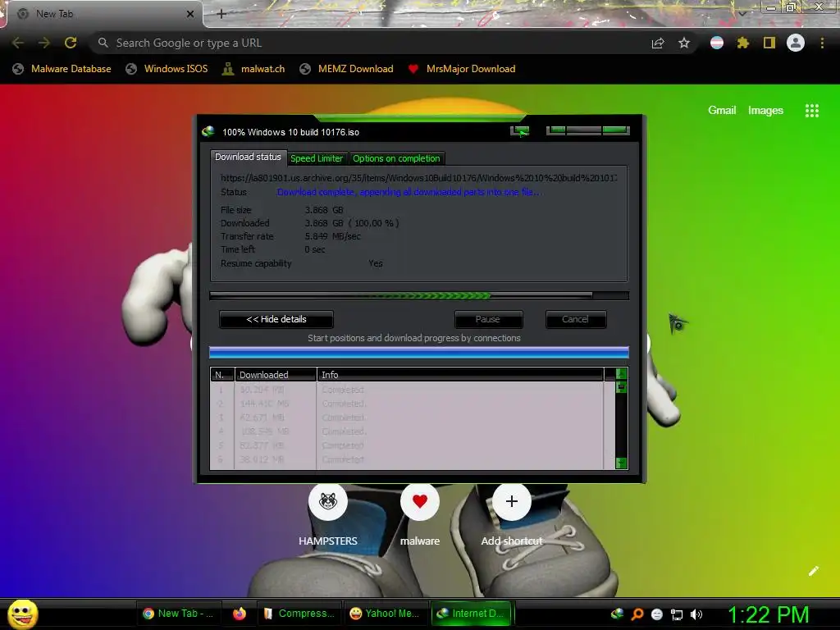
Task: Click the browser forward arrow
Action: pos(44,43)
